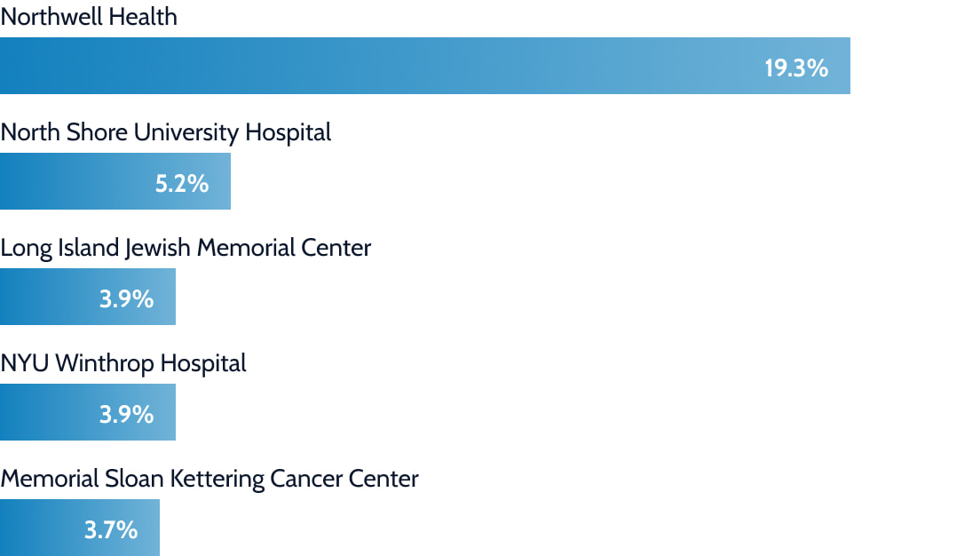Click the Memorial Sloan Kettering Cancer Center label
Screen dimensions: 980x556
click(209, 479)
